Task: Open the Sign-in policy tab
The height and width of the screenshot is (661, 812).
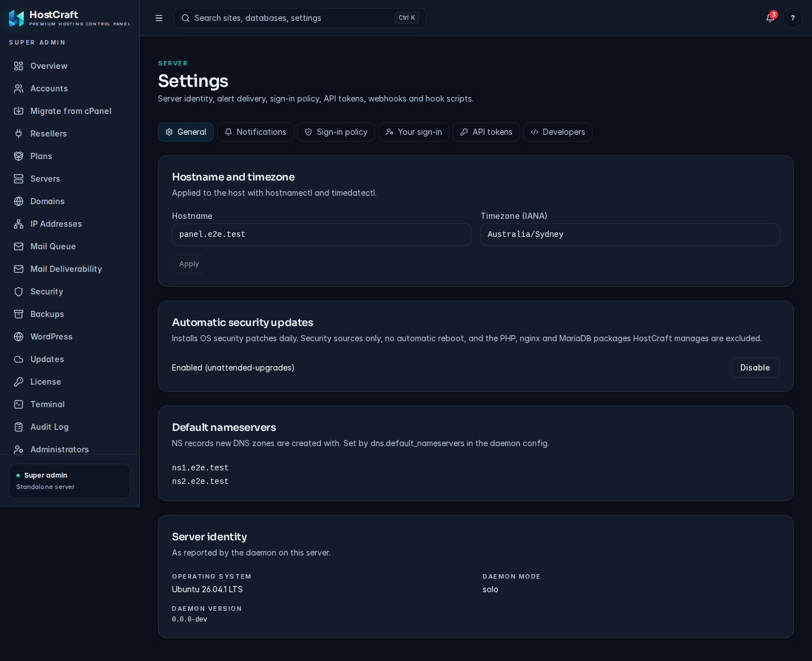Action: (x=336, y=132)
